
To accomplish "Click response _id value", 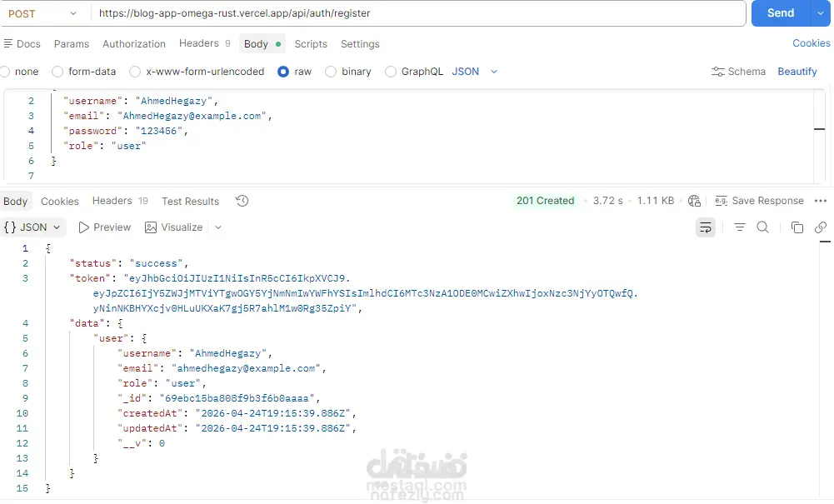I will click(x=236, y=398).
